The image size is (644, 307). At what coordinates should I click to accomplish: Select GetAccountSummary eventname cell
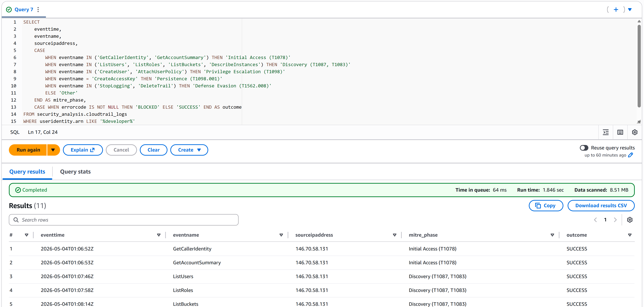click(197, 263)
